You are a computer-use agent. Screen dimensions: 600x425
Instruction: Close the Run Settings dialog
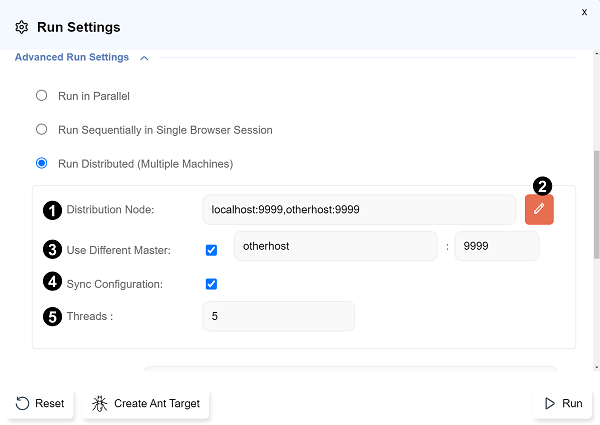tap(584, 12)
